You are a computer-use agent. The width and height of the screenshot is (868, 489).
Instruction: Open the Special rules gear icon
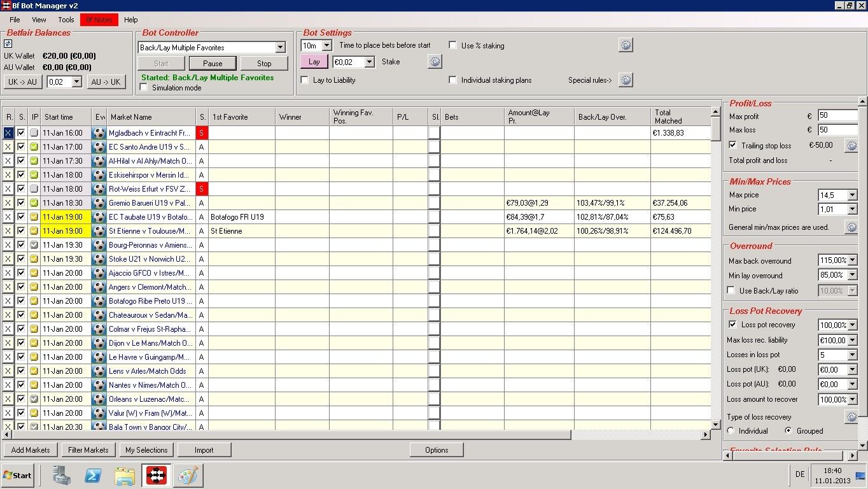(626, 80)
